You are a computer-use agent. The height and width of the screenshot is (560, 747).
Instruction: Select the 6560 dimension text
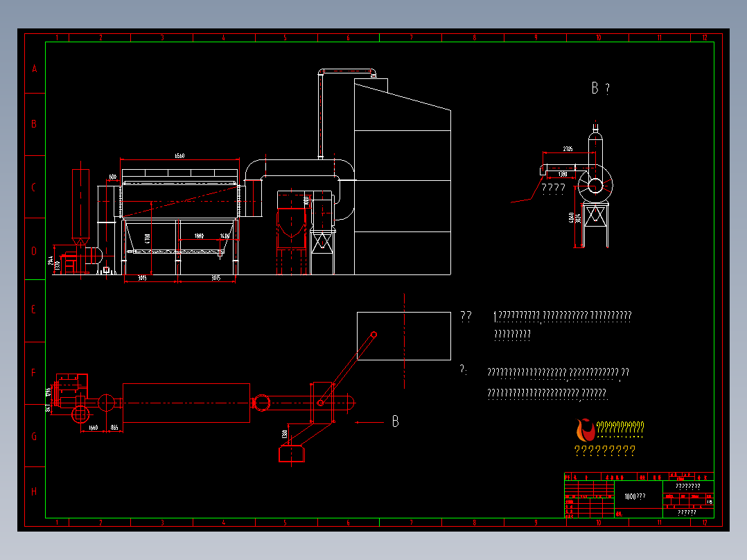pyautogui.click(x=179, y=156)
